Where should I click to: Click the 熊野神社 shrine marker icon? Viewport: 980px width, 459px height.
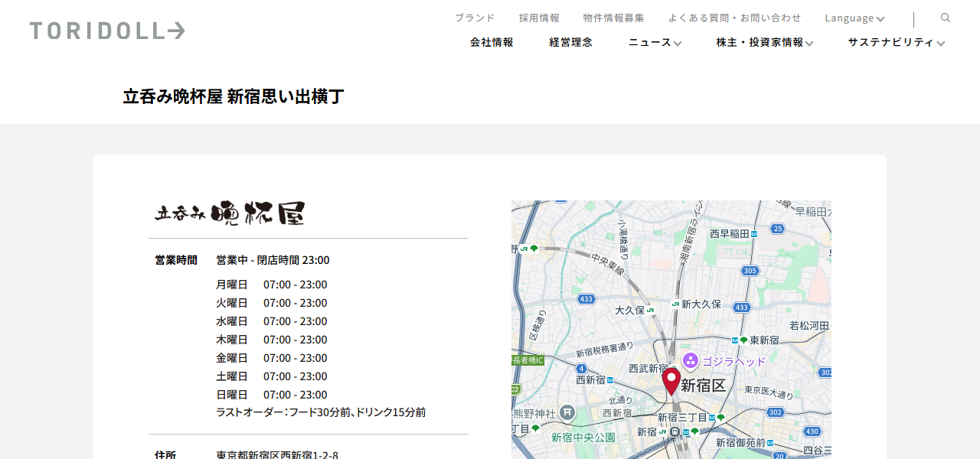pos(567,412)
